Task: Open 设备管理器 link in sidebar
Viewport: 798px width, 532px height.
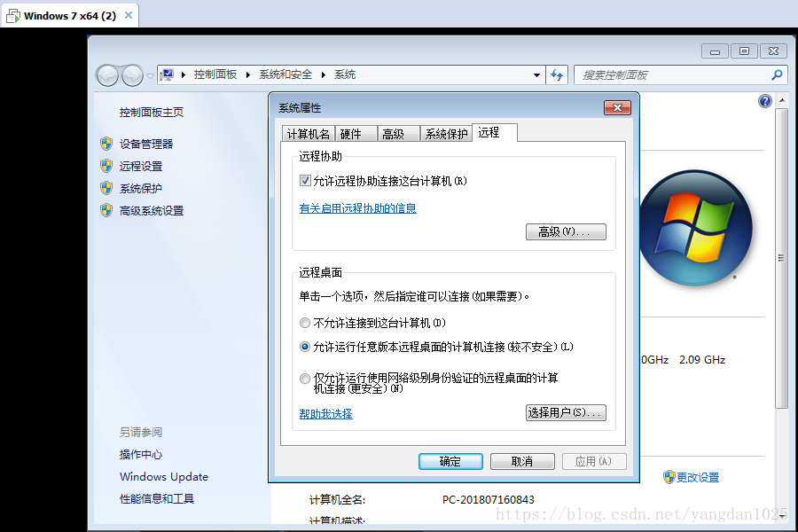Action: pyautogui.click(x=146, y=144)
